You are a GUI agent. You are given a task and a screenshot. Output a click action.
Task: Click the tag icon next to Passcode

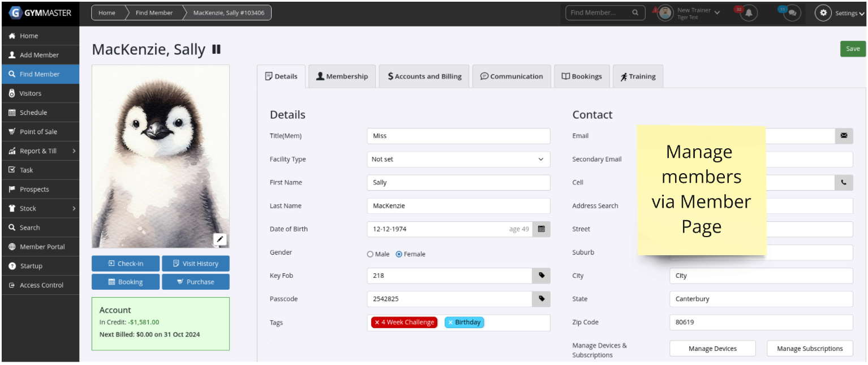(541, 299)
